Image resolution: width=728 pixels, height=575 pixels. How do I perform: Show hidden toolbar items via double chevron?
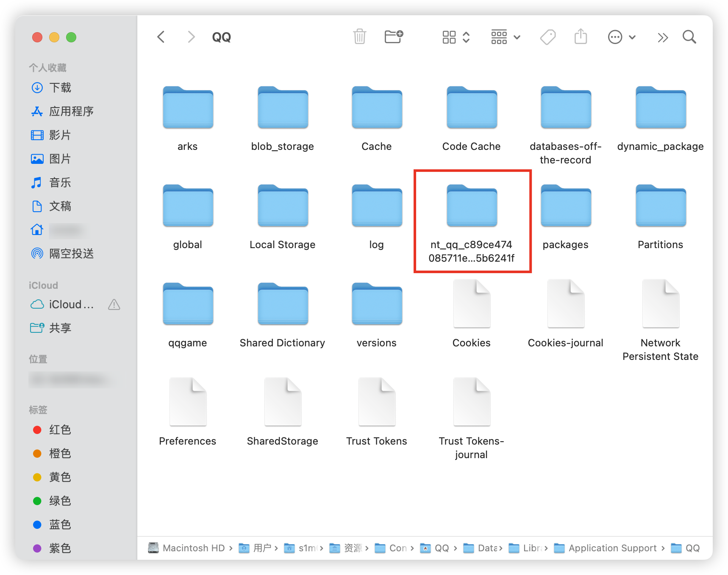coord(663,37)
